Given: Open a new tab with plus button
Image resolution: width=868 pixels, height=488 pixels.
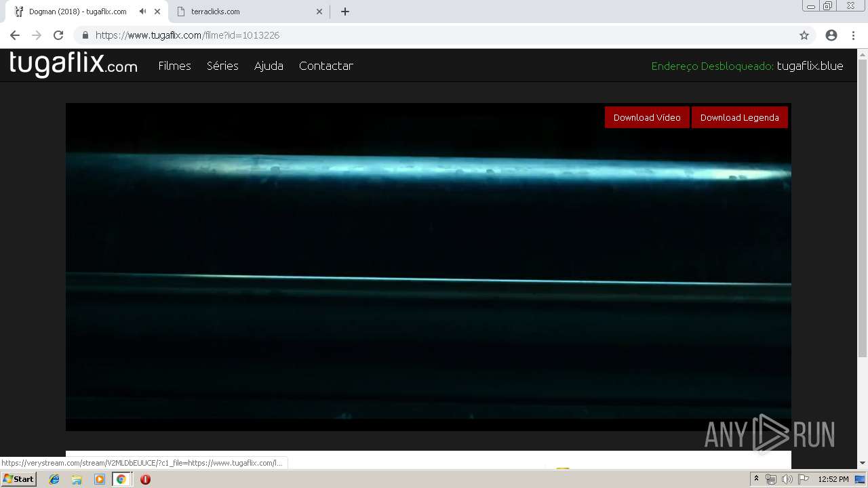Looking at the screenshot, I should pos(345,12).
